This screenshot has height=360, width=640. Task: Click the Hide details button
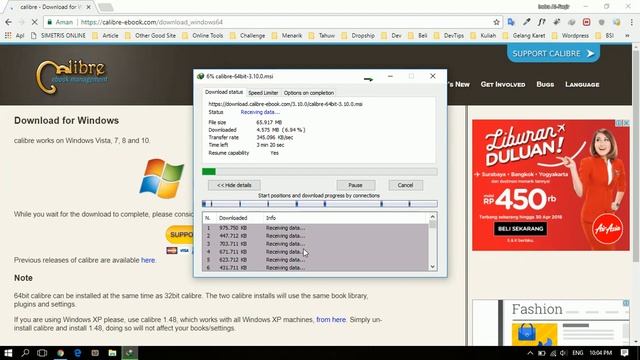click(234, 185)
